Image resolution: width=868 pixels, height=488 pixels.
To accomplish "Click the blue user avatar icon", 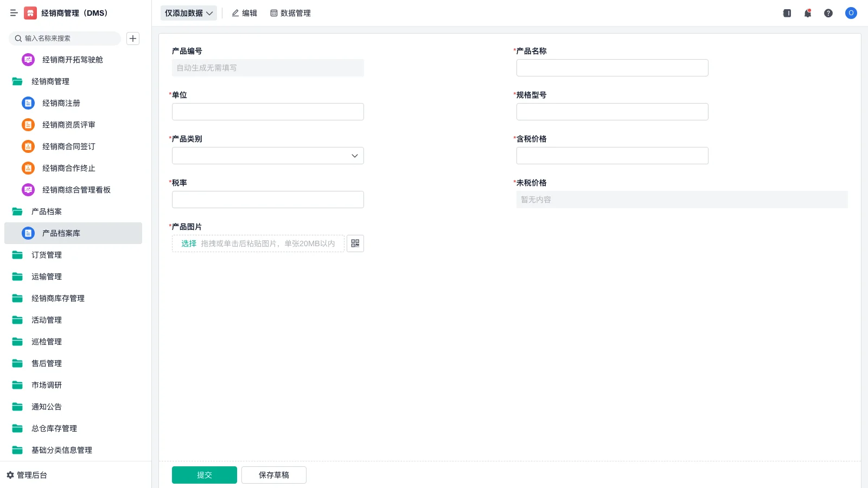I will click(x=851, y=13).
